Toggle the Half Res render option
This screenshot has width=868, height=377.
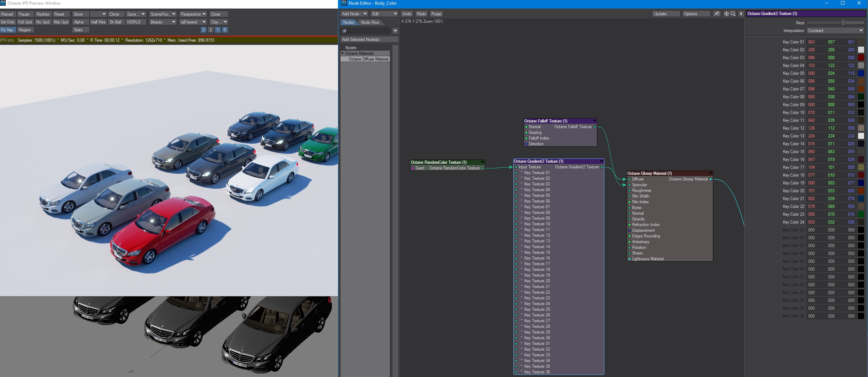click(98, 22)
